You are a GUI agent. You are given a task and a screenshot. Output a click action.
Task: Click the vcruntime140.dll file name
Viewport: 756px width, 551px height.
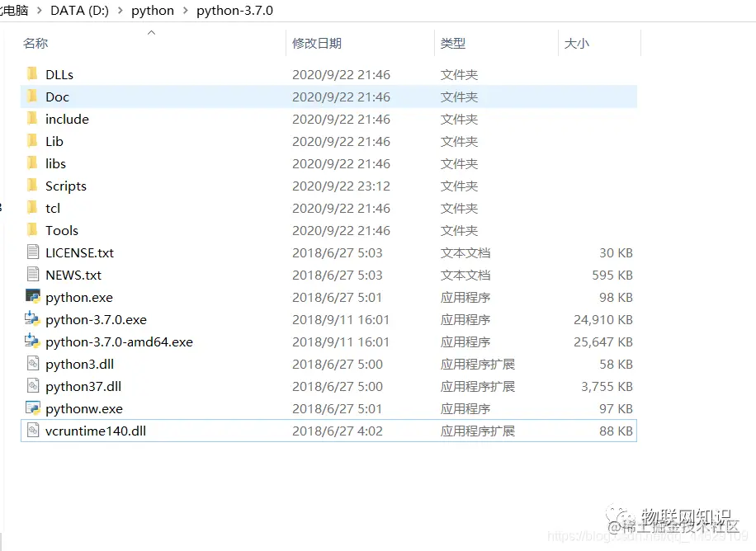pos(96,431)
